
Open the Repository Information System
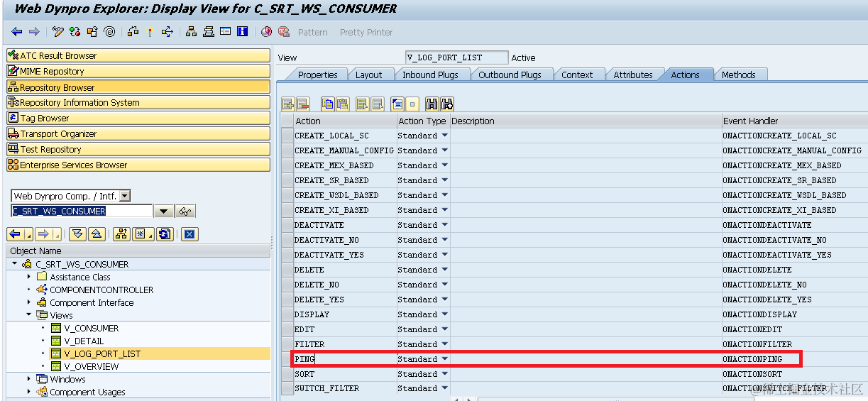coord(138,102)
